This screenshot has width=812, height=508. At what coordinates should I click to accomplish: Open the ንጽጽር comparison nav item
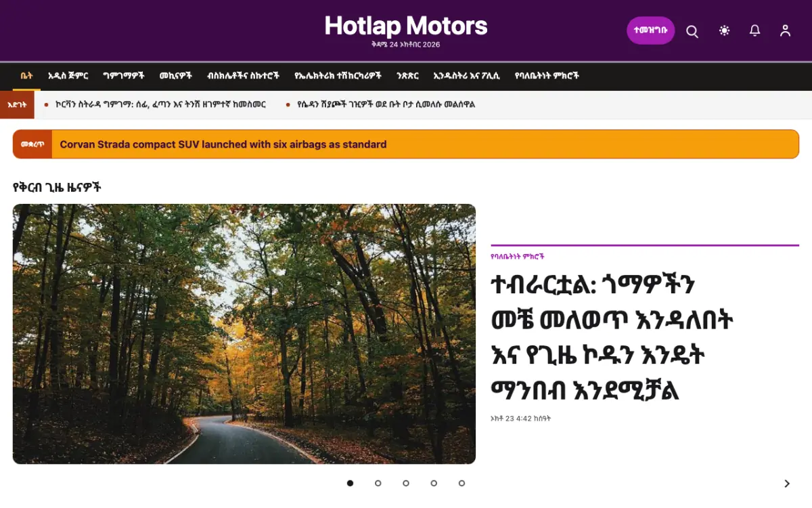[x=407, y=76]
